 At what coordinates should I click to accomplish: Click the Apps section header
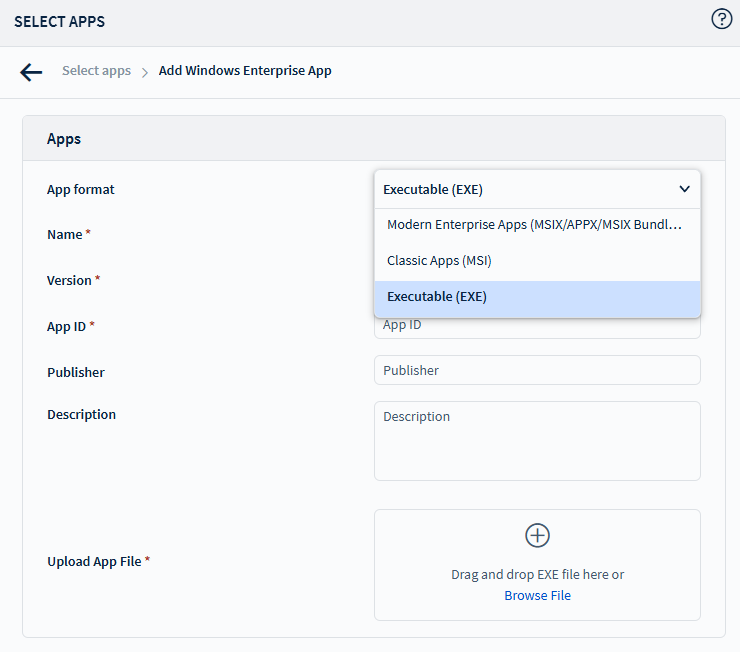pyautogui.click(x=64, y=139)
